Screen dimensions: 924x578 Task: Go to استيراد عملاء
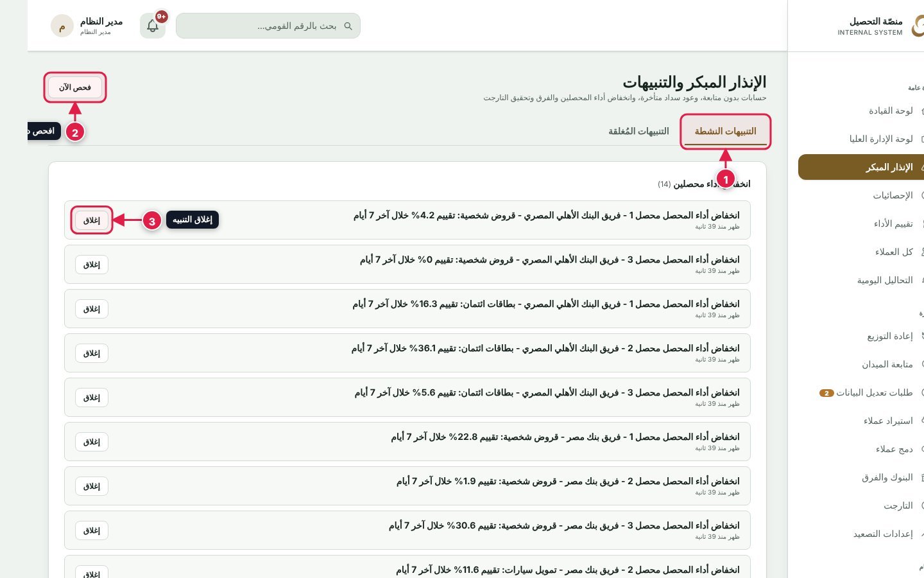click(861, 421)
